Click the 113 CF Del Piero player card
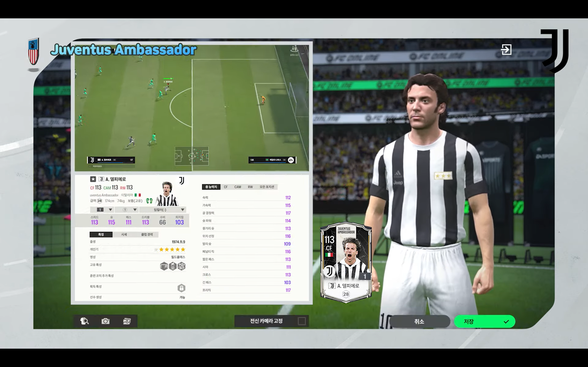 click(346, 262)
